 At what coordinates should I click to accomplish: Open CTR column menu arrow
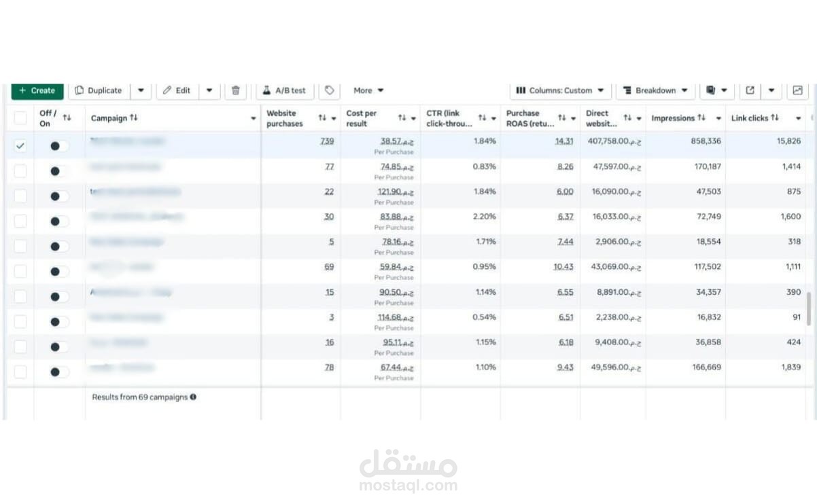tap(493, 119)
